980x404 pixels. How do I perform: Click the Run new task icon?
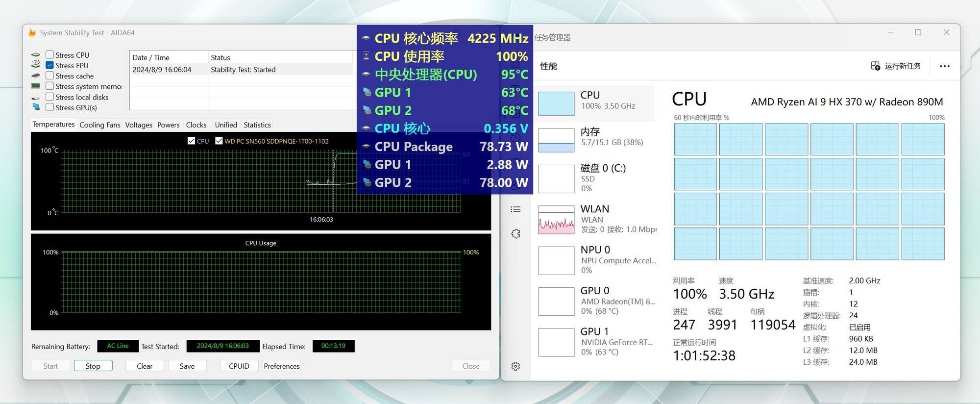[876, 66]
